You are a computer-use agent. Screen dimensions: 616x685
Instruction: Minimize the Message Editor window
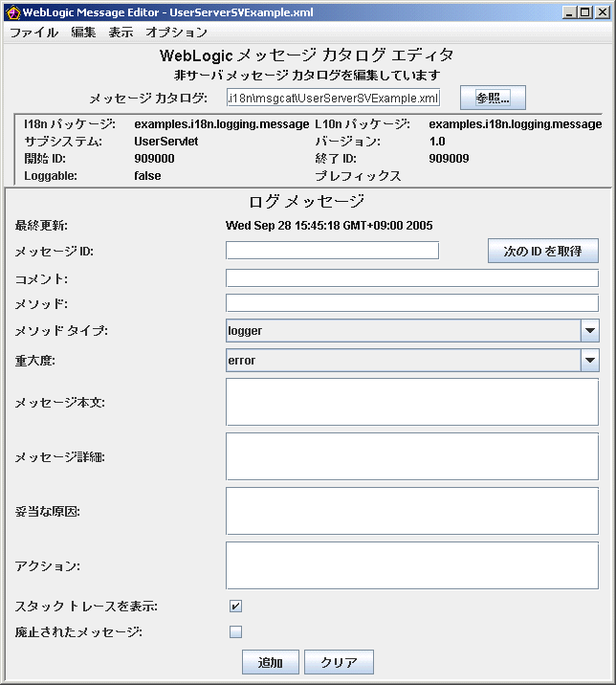point(569,12)
